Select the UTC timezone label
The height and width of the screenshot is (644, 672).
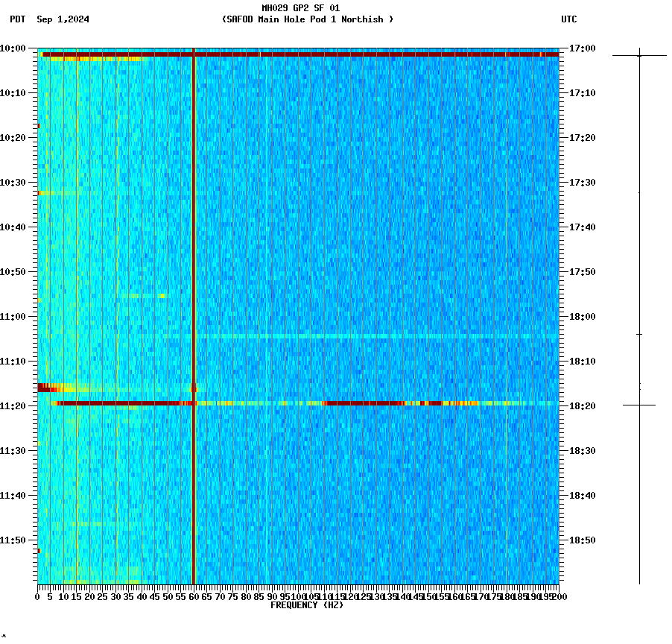pos(570,20)
